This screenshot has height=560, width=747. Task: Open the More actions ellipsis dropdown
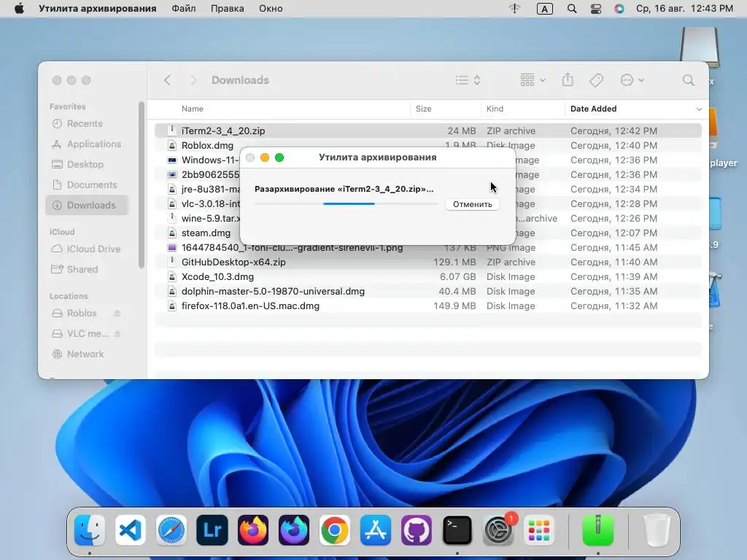(632, 80)
